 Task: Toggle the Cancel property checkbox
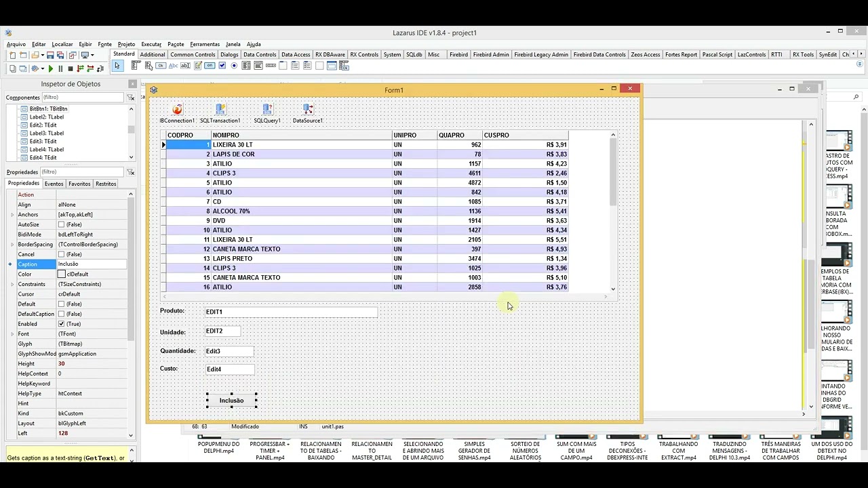[62, 254]
